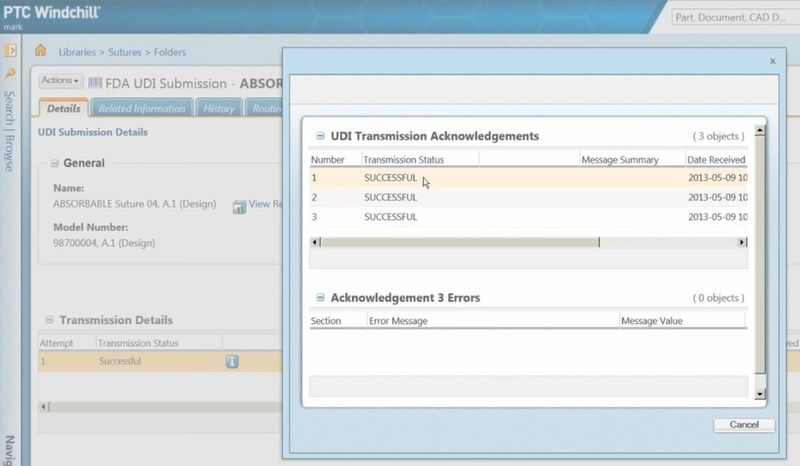The height and width of the screenshot is (466, 800).
Task: Click model number 98700004 value
Action: pyautogui.click(x=104, y=243)
